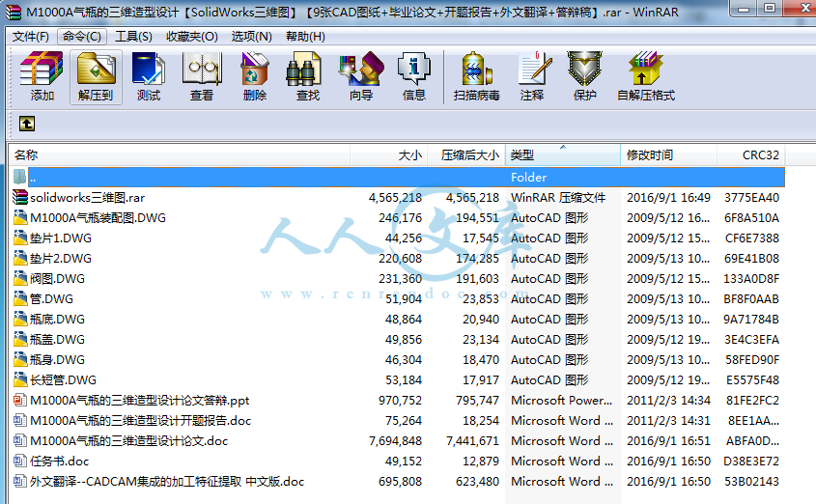Sort by the 类型 column header
The height and width of the screenshot is (504, 816).
point(563,155)
